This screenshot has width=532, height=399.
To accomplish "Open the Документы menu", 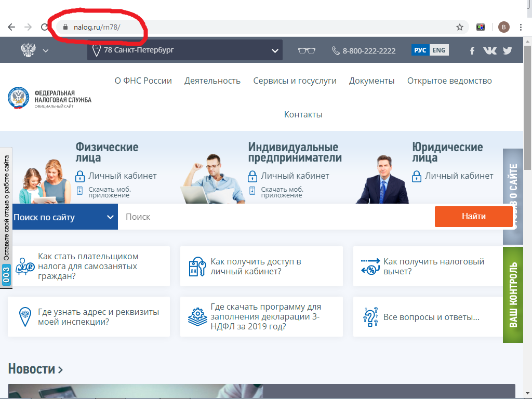I will 372,81.
